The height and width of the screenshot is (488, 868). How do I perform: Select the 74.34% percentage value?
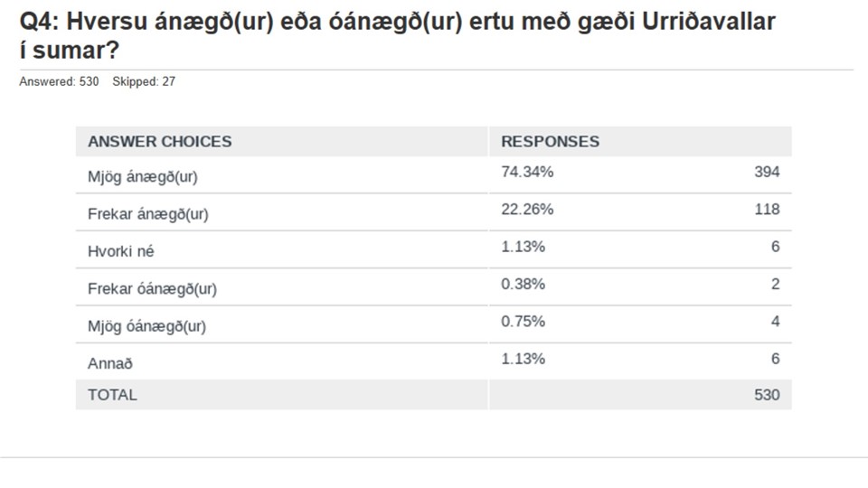pos(527,172)
